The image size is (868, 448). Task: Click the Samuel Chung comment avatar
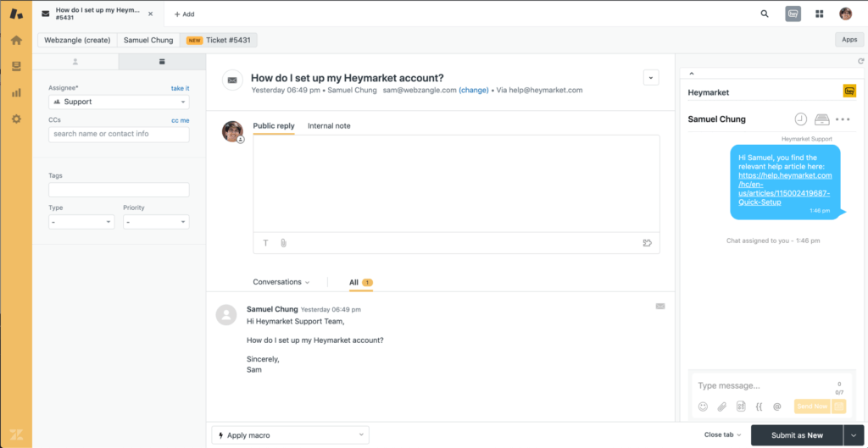pos(225,314)
